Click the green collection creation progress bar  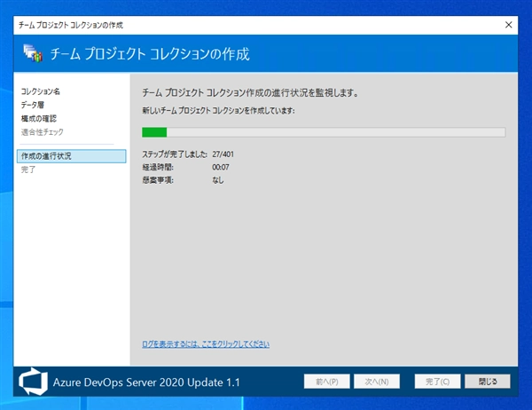click(324, 132)
